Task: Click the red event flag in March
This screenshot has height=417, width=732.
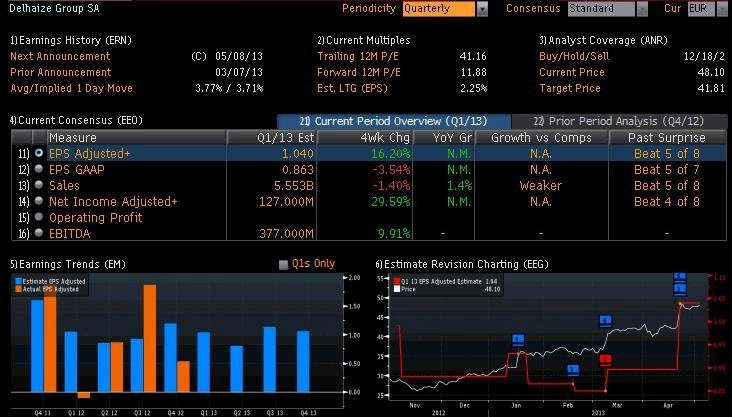Action: tap(605, 360)
